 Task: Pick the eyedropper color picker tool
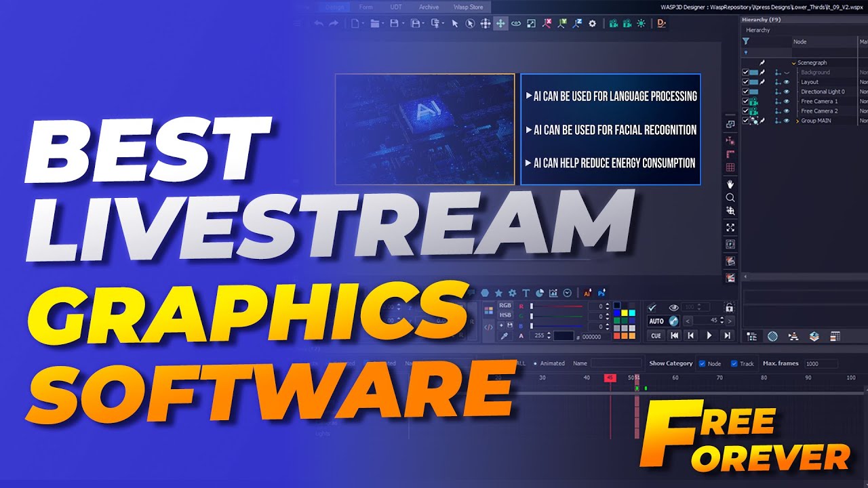(x=502, y=335)
